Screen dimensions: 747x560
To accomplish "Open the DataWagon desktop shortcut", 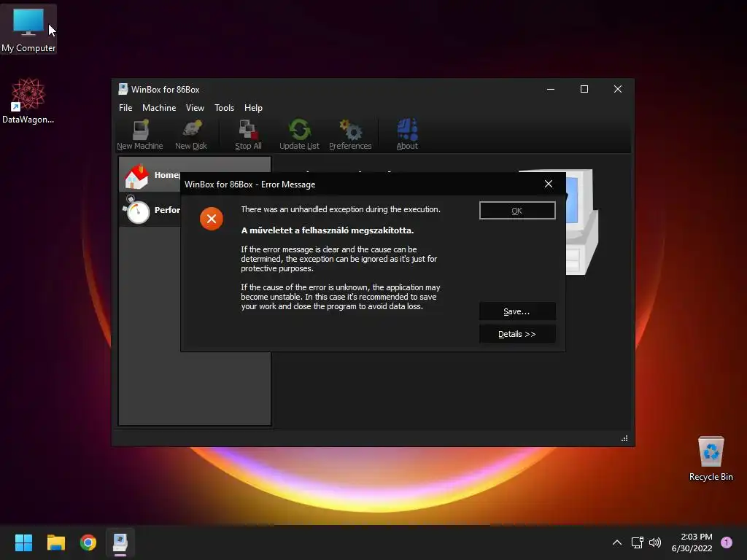I will tap(28, 101).
